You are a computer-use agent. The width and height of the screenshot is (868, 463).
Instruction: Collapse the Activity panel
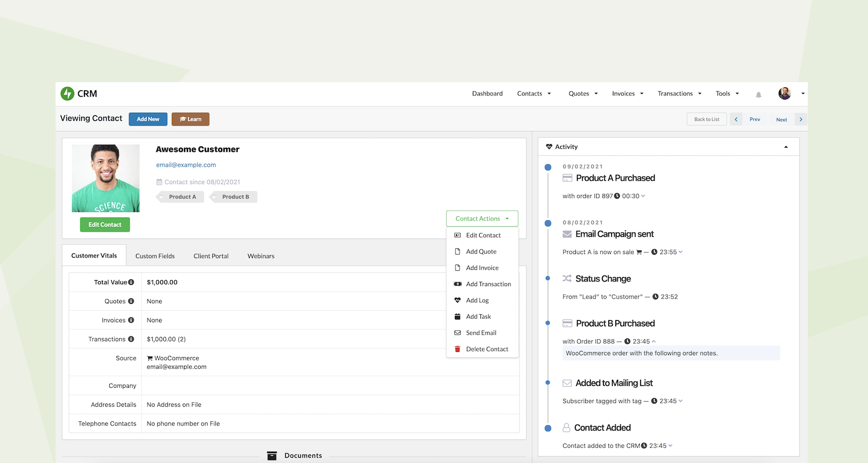[786, 147]
